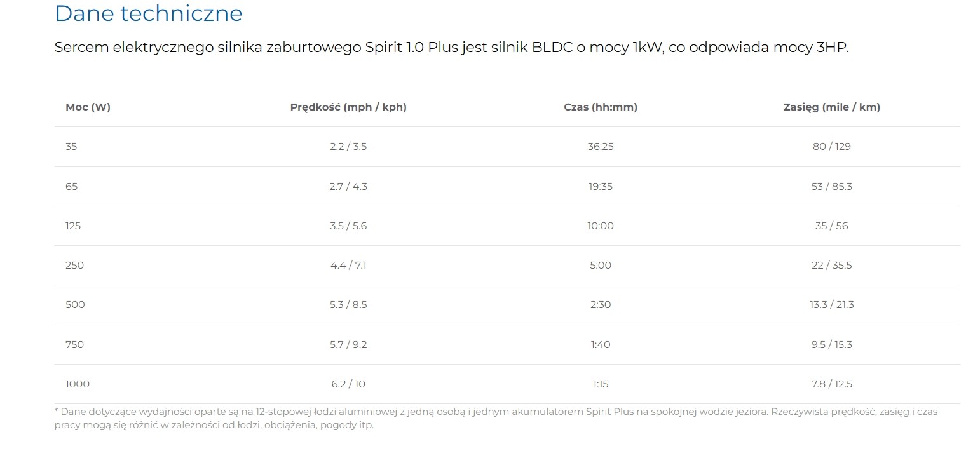Select the "22 / 35.5" range value
This screenshot has width=980, height=465.
pos(831,266)
